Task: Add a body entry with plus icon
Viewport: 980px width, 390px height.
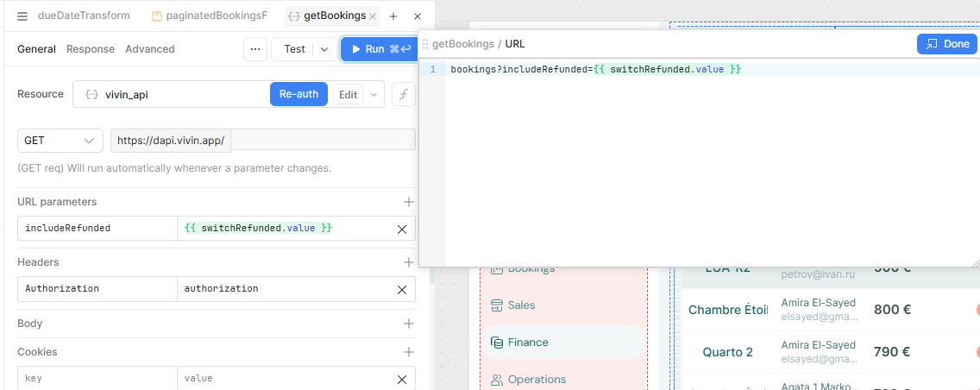Action: tap(409, 324)
